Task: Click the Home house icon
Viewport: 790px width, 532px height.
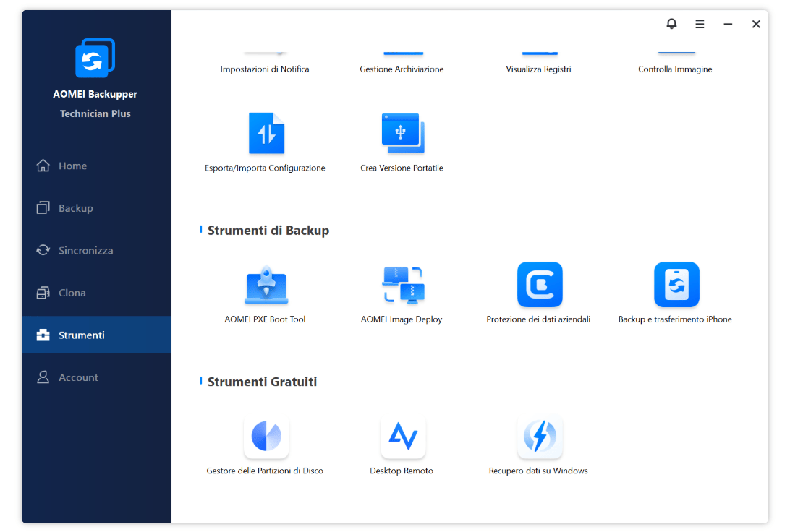Action: (x=43, y=166)
